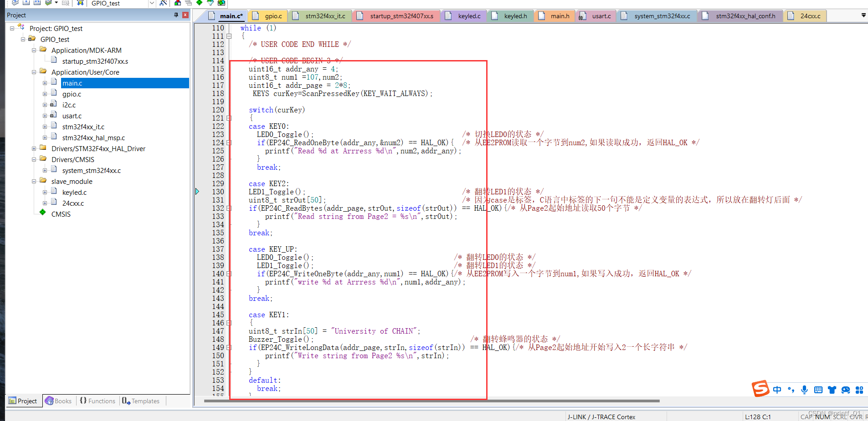Click J-LINK / J-TRACE Cortex status text
Viewport: 868px width, 421px height.
(601, 417)
